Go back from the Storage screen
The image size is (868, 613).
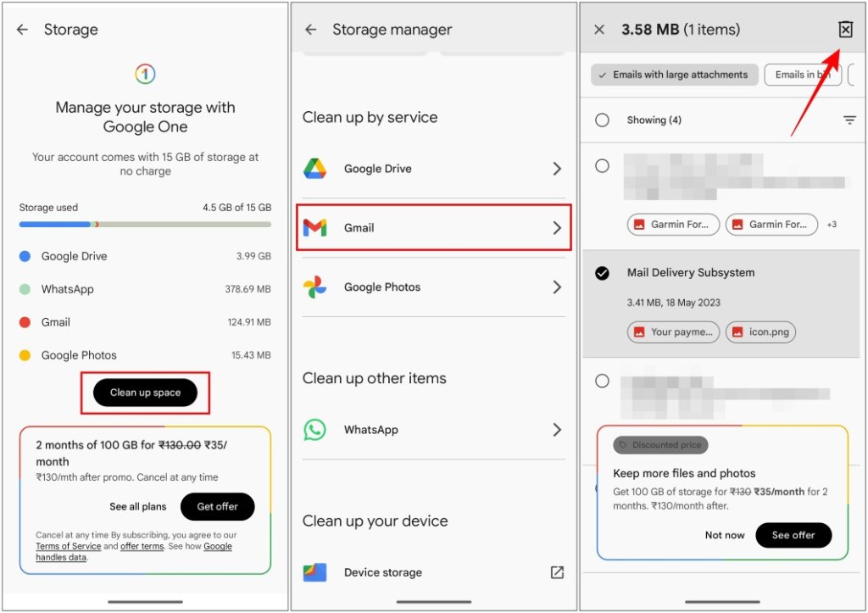[22, 30]
